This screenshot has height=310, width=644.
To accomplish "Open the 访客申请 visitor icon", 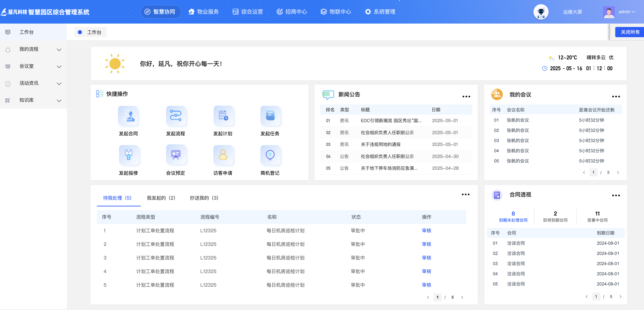I will pyautogui.click(x=223, y=155).
